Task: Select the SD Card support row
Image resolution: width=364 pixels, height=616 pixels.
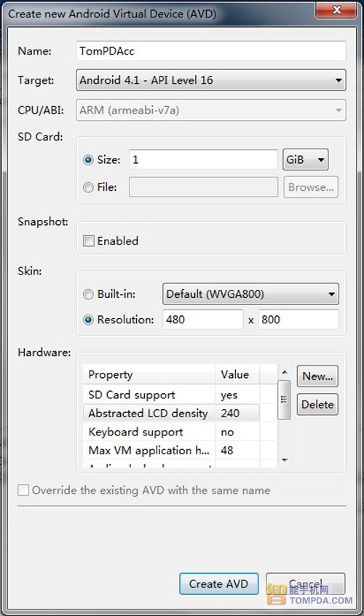Action: [181, 395]
